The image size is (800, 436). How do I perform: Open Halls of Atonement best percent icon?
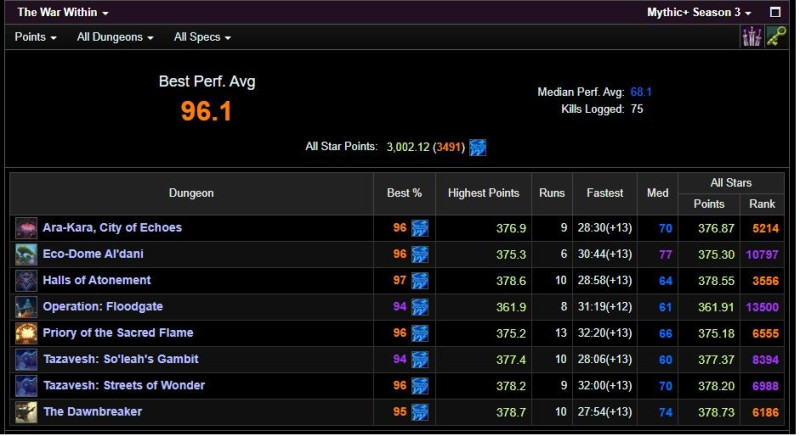[420, 280]
